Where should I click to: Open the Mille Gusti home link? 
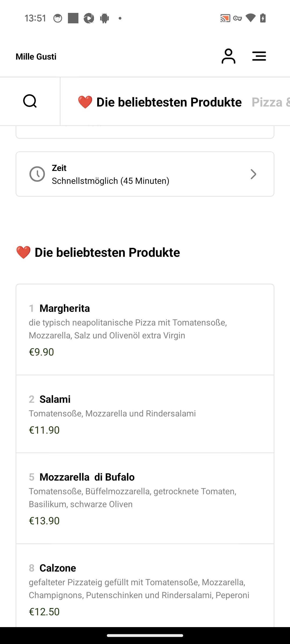36,57
